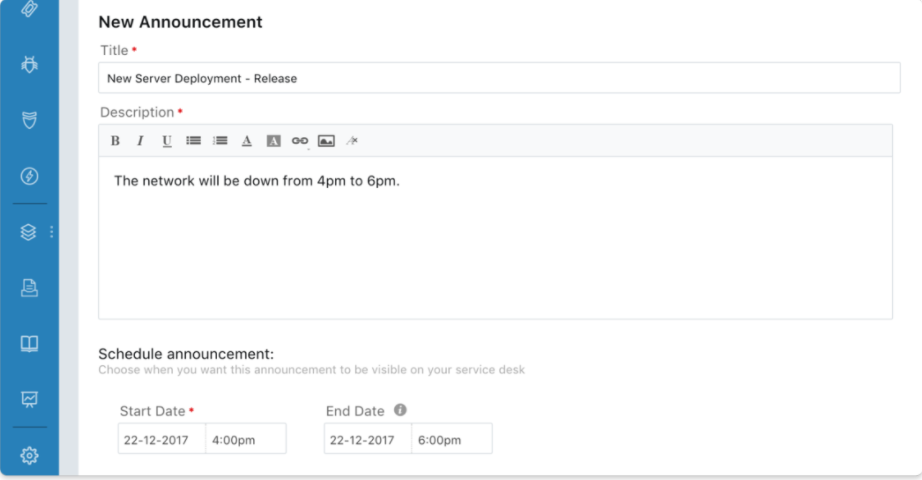Viewport: 922px width, 480px height.
Task: Insert a bulleted list
Action: point(193,141)
